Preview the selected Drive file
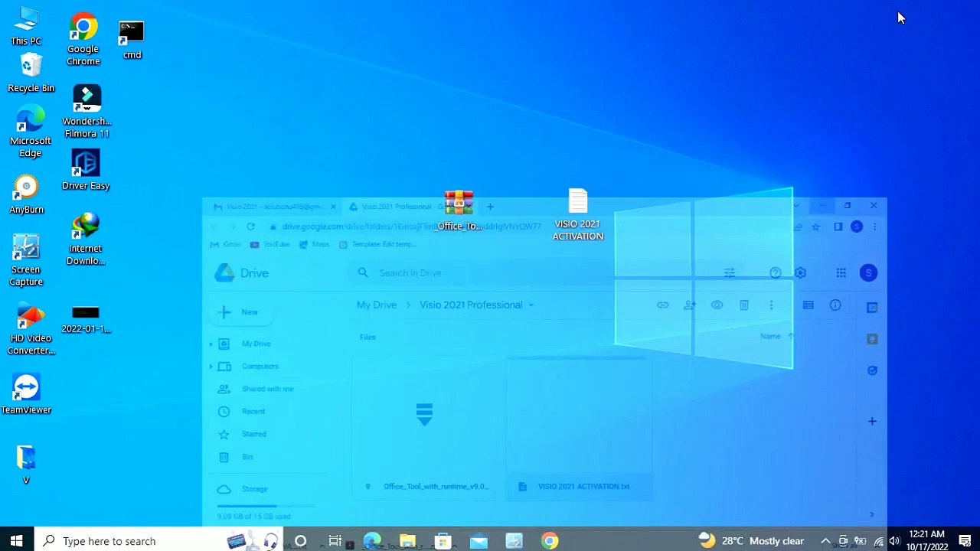This screenshot has width=980, height=551. pyautogui.click(x=717, y=305)
